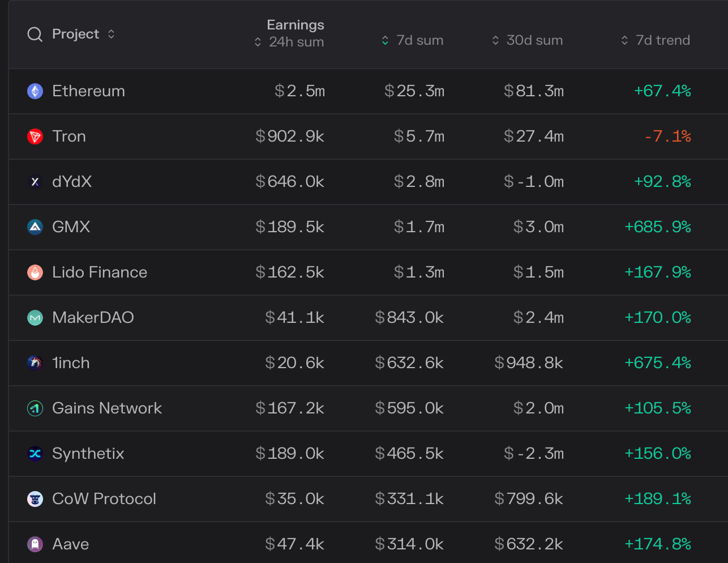Click Aave's +174.8% trend value
The height and width of the screenshot is (563, 728).
click(658, 544)
